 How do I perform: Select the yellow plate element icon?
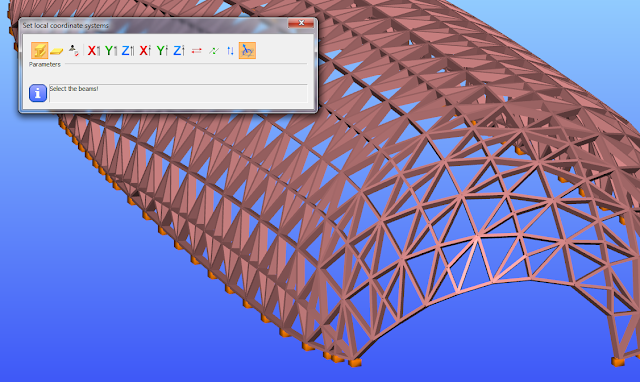coord(56,51)
